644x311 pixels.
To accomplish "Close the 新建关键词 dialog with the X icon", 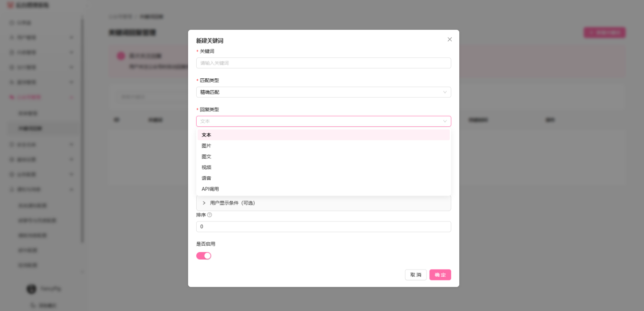I will pos(450,40).
